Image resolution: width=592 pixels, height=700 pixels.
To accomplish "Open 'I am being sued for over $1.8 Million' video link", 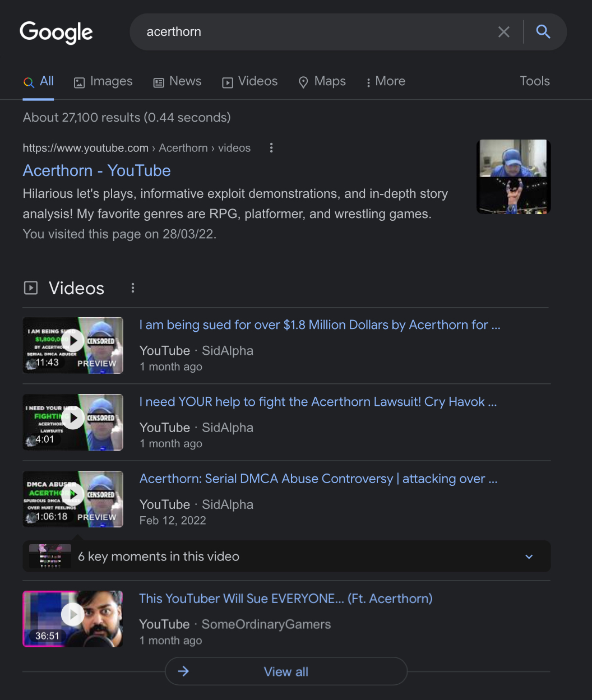I will pos(320,325).
